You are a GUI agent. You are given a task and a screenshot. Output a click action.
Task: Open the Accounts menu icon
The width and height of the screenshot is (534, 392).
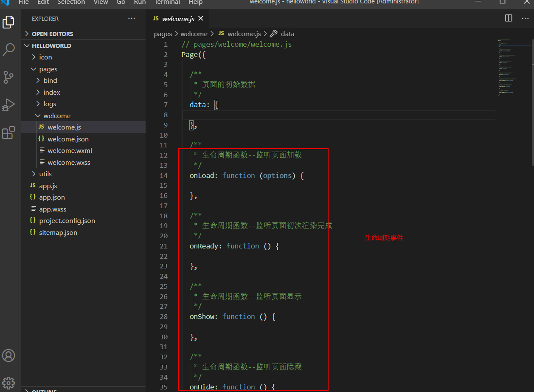click(x=8, y=355)
